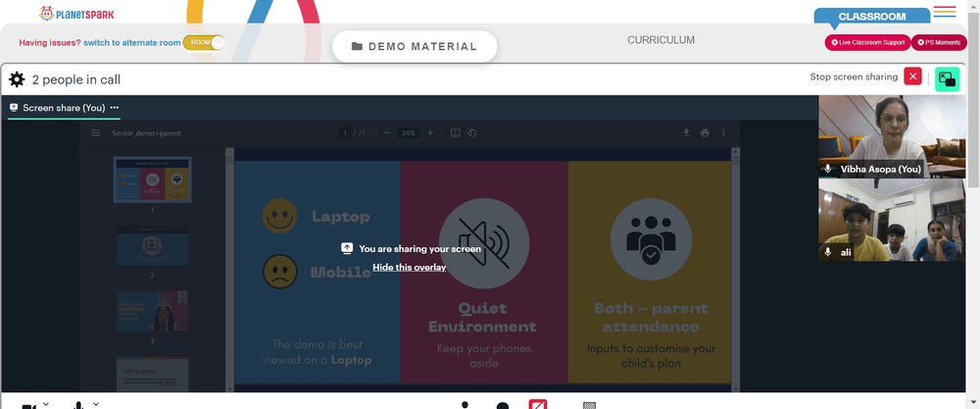Viewport: 980px width, 409px height.
Task: Expand the microphone options chevron
Action: 96,404
